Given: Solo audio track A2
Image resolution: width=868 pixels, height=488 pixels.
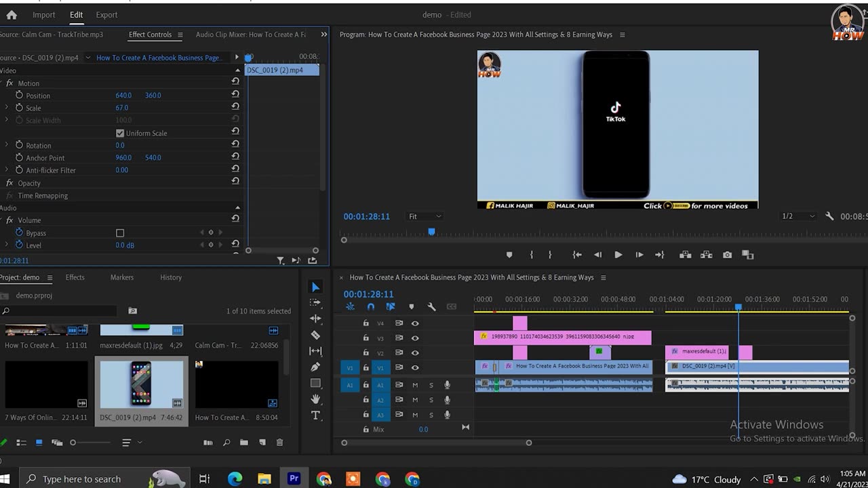Looking at the screenshot, I should tap(431, 400).
